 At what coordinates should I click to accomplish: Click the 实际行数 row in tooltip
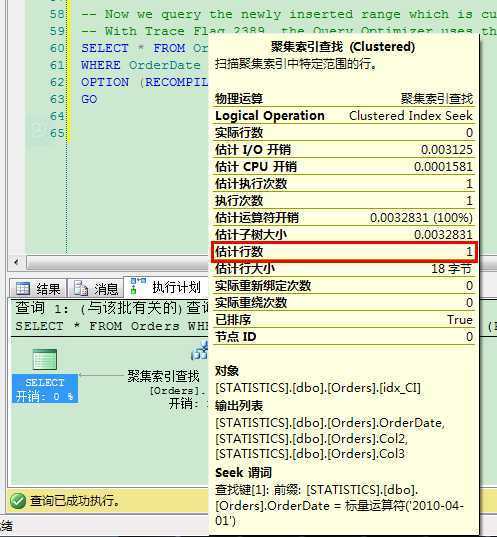pyautogui.click(x=344, y=133)
